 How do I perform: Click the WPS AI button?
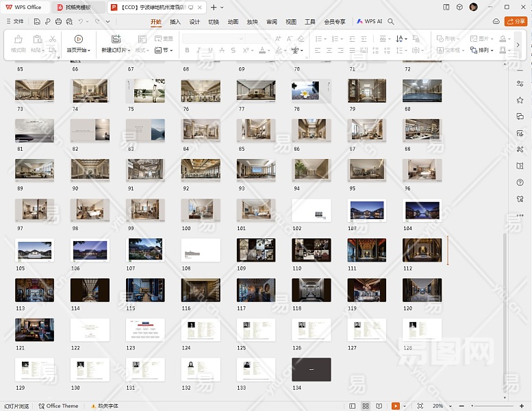[370, 22]
